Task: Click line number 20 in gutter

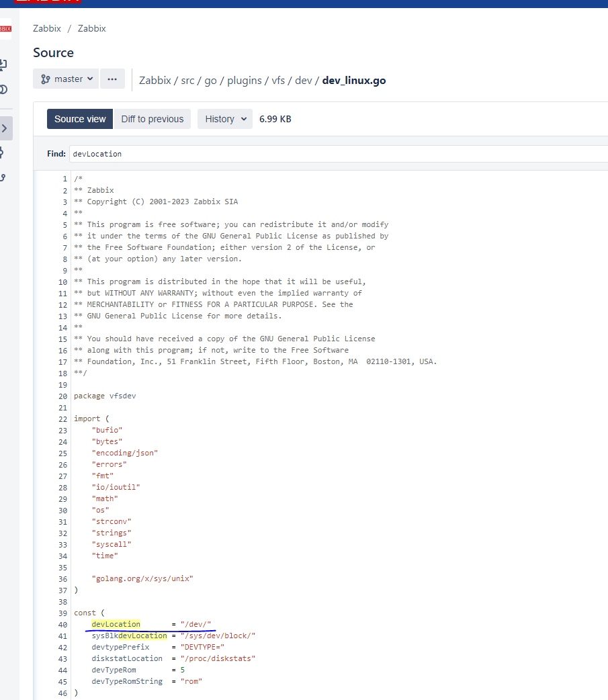Action: (x=62, y=396)
